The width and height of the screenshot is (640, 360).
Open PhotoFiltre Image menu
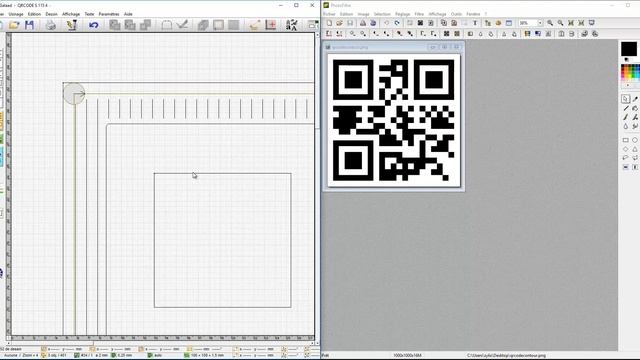click(363, 14)
